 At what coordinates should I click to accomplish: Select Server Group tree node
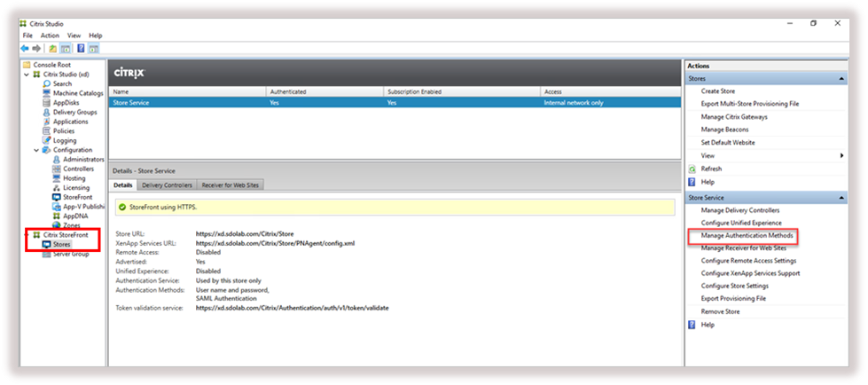(70, 255)
